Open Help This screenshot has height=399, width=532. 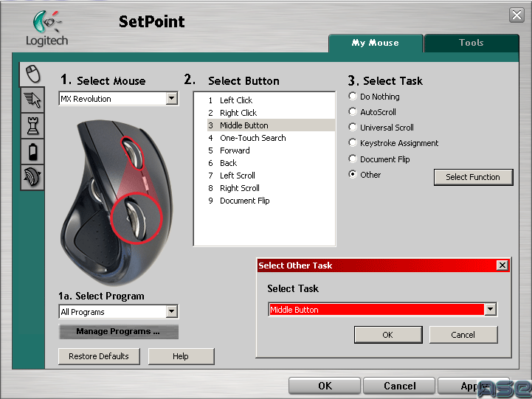click(x=181, y=356)
